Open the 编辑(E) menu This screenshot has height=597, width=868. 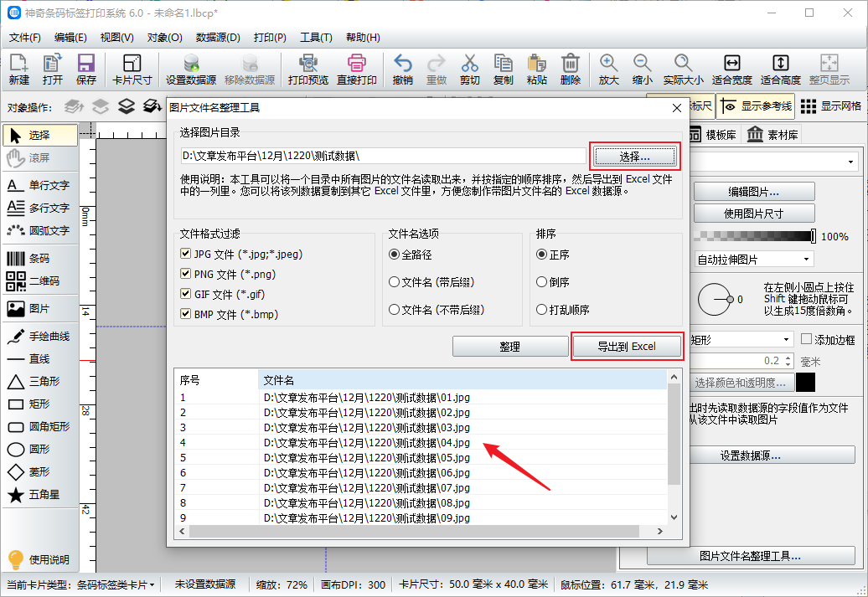(71, 38)
